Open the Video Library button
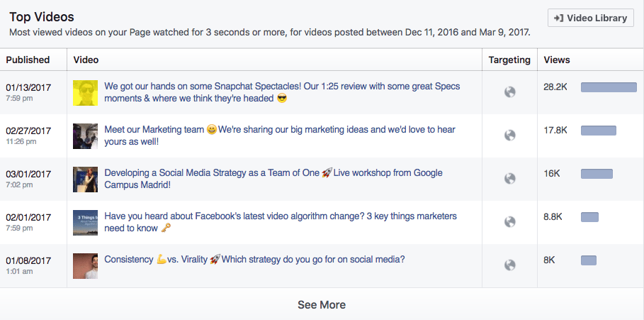Image resolution: width=644 pixels, height=320 pixels. click(x=591, y=18)
